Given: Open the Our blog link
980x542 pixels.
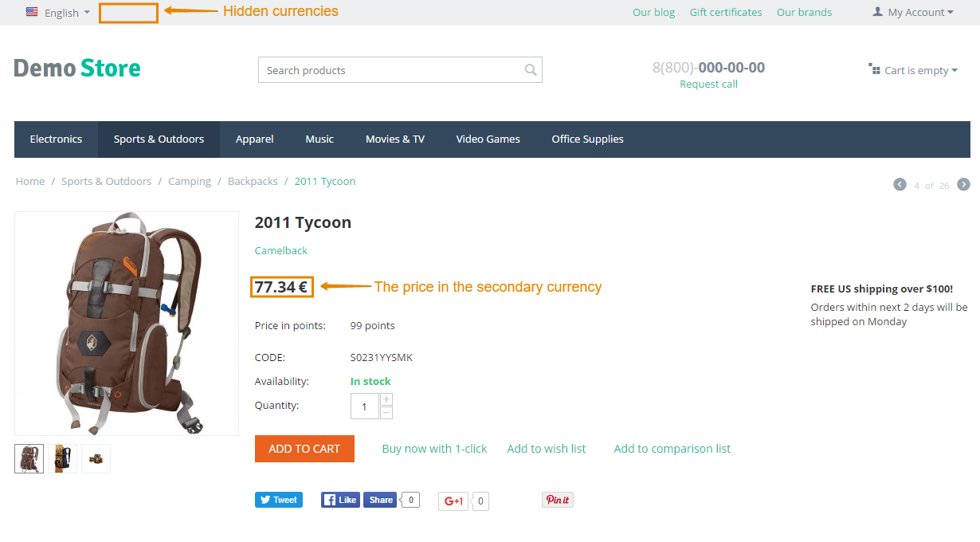Looking at the screenshot, I should 653,13.
